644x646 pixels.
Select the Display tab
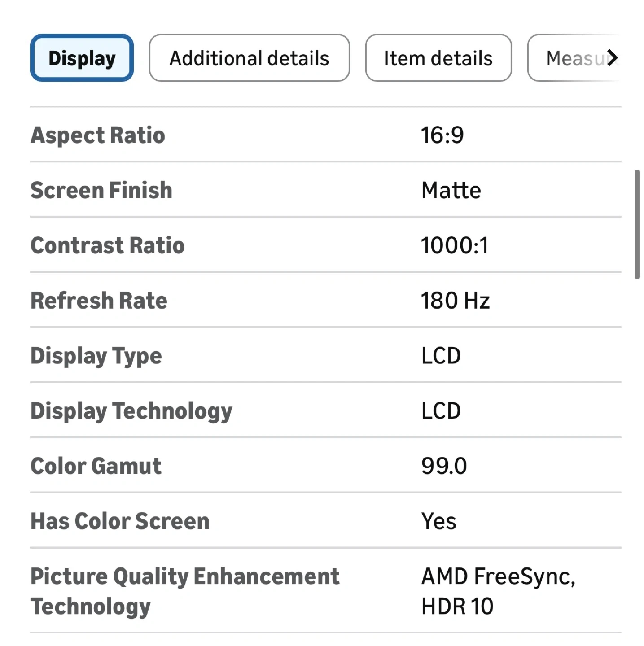coord(82,58)
